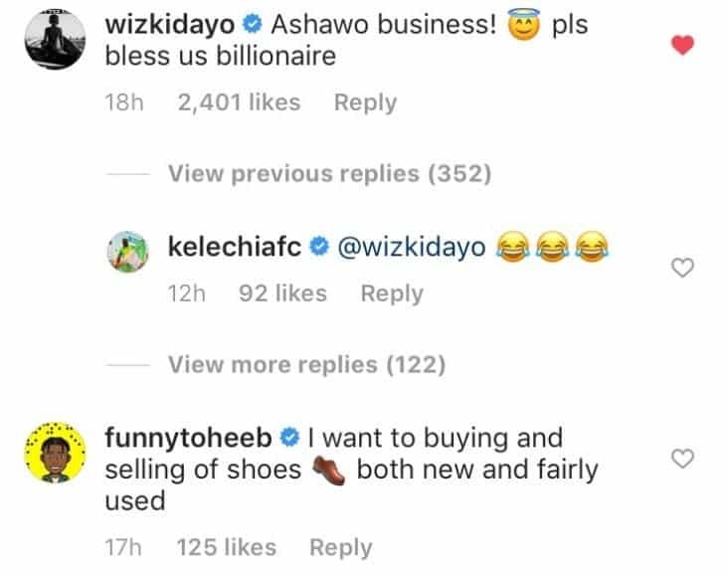Open kelechiafc's profile avatar
This screenshot has width=728, height=577.
(130, 254)
